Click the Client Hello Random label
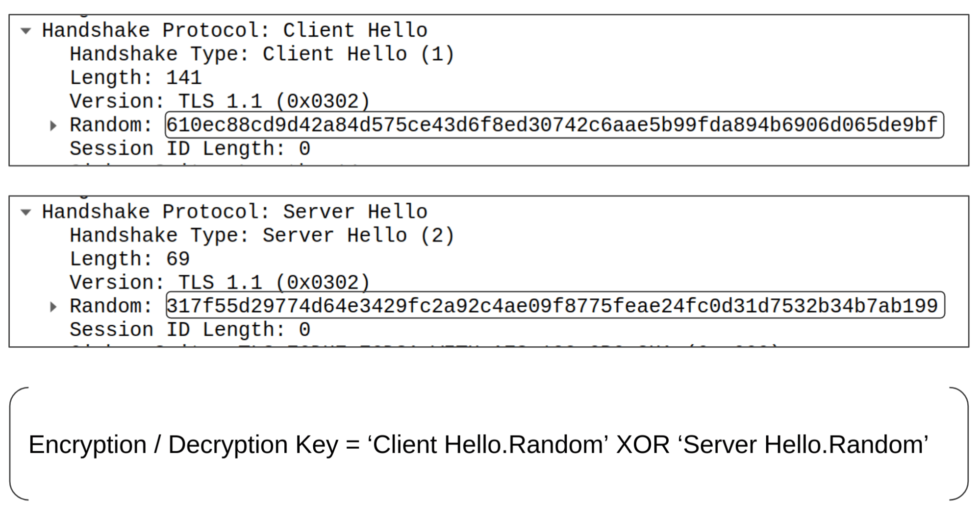Image resolution: width=980 pixels, height=510 pixels. (x=111, y=125)
